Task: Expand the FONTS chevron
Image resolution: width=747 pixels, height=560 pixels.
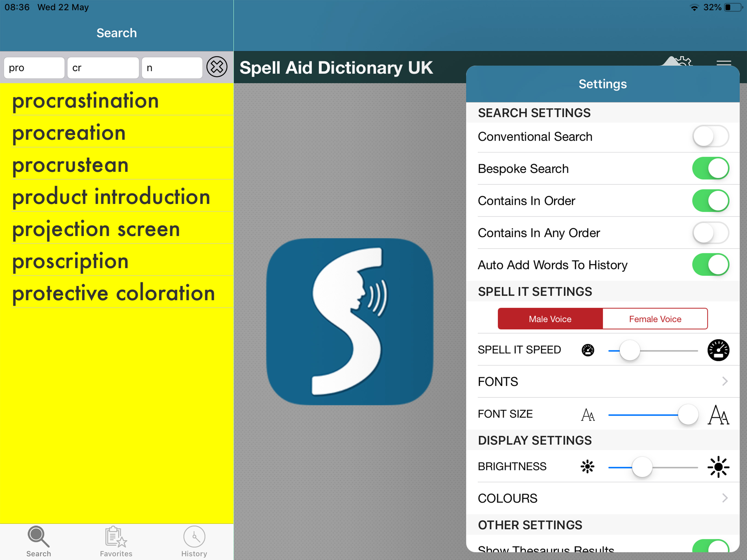Action: [x=725, y=381]
